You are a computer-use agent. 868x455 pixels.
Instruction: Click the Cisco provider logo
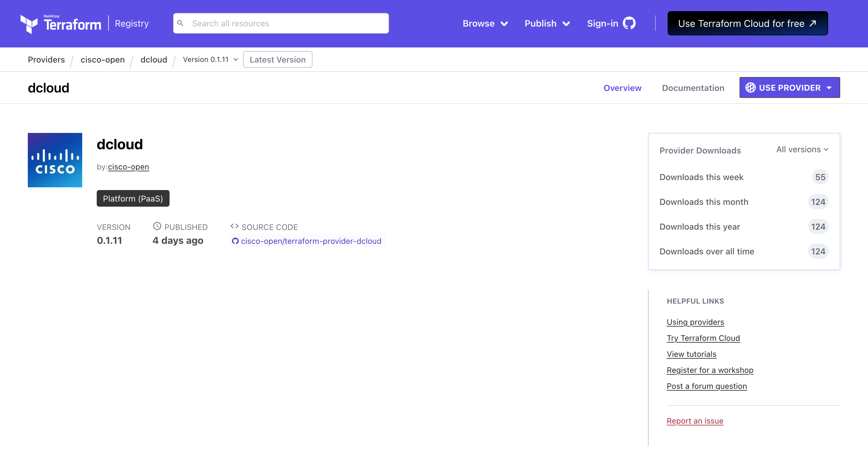coord(55,160)
